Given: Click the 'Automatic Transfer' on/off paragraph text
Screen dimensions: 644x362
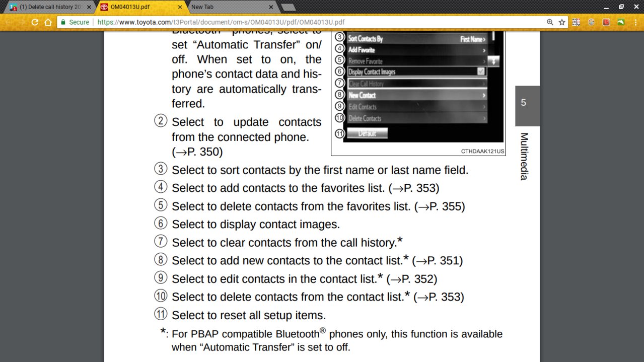Looking at the screenshot, I should point(246,70).
